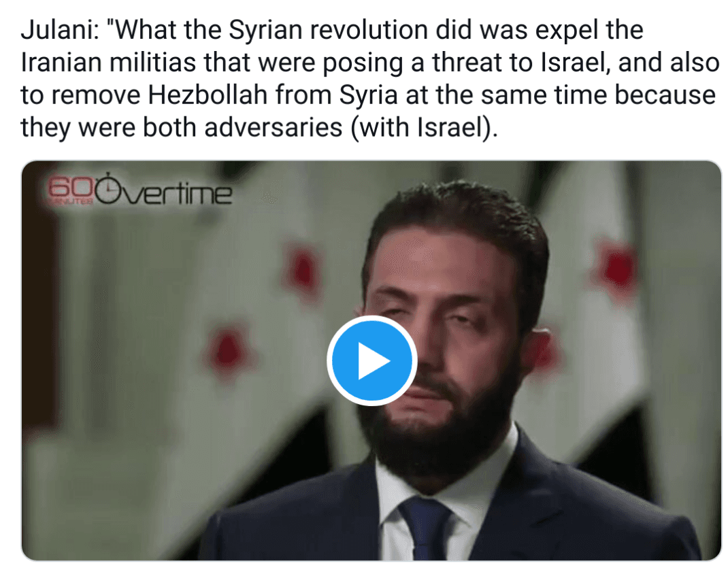The image size is (728, 574).
Task: Click the man's blue necktie in the video
Action: pos(424,528)
